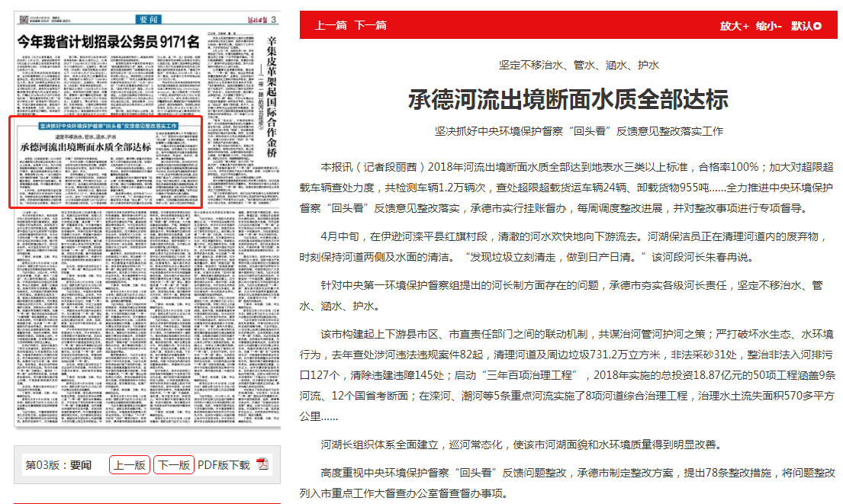Open previous page via 上一版 button

(130, 465)
